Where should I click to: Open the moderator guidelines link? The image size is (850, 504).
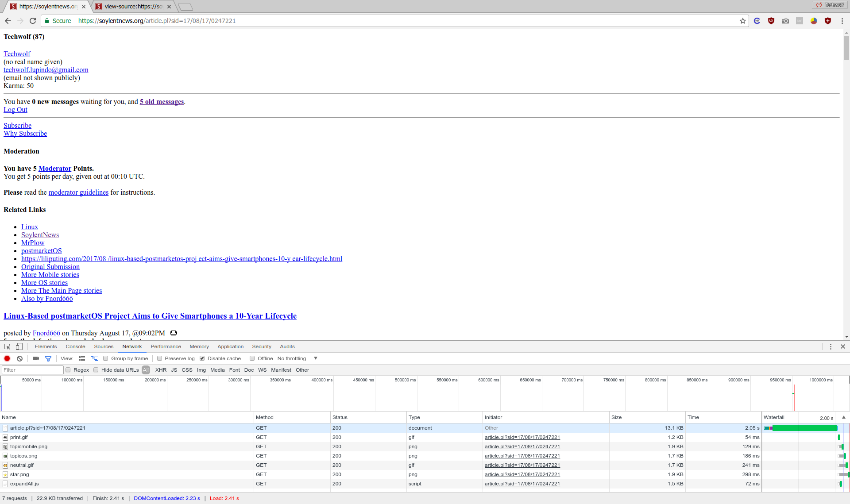coord(78,192)
